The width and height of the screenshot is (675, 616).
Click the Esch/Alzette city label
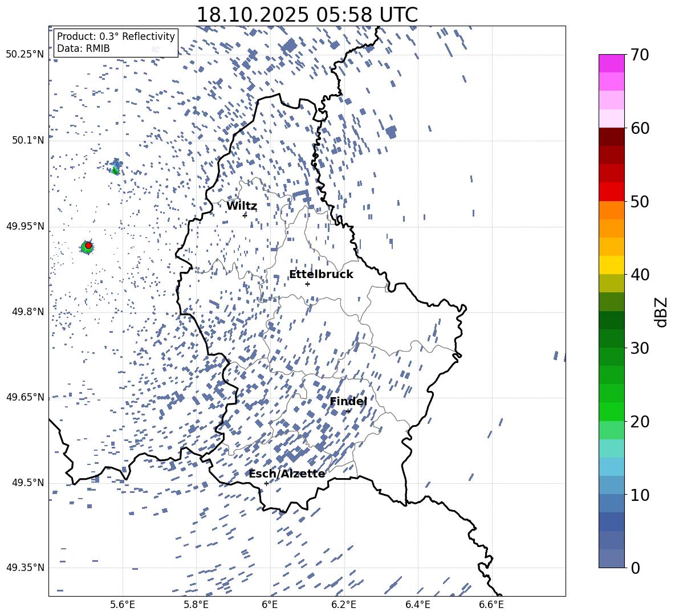287,474
